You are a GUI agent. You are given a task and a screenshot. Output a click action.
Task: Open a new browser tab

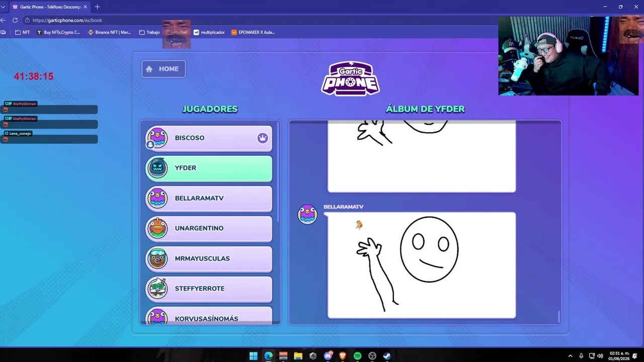(x=97, y=7)
